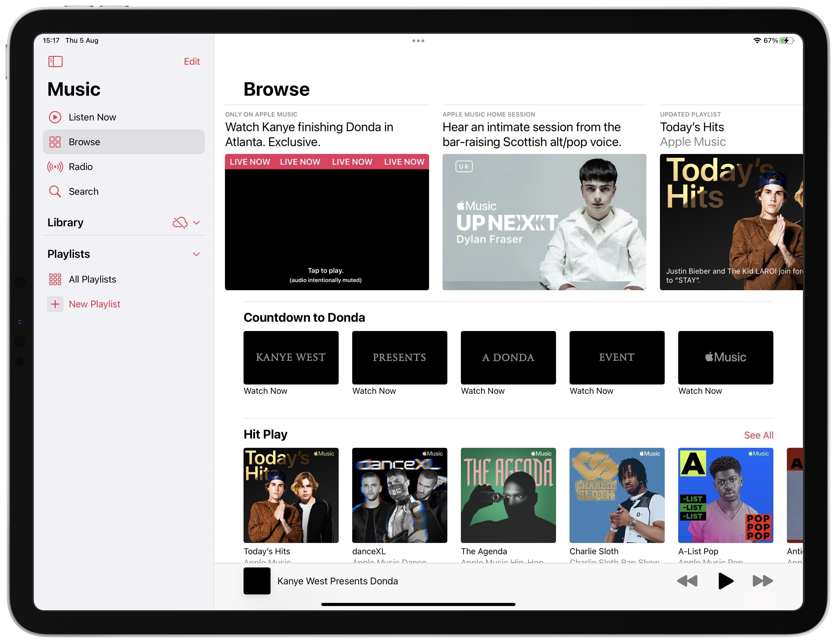Select the Browse tab in the sidebar
Viewport: 837px width, 644px height.
point(84,142)
